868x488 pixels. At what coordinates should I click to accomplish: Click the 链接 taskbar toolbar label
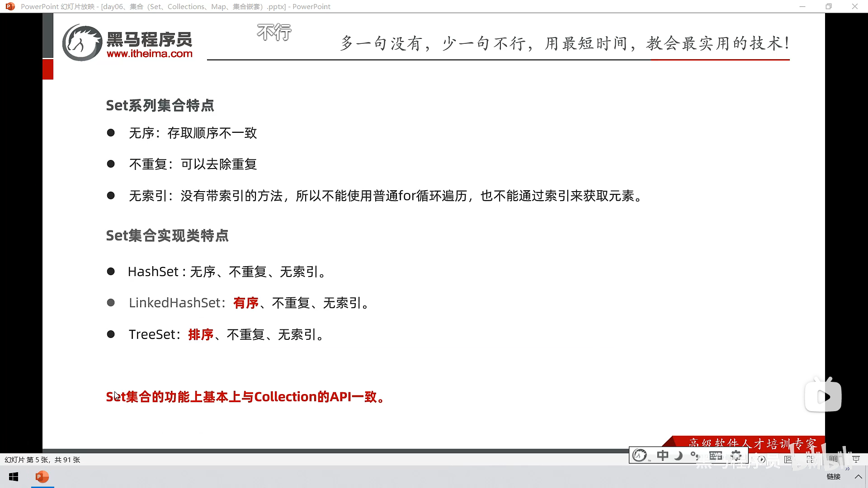pyautogui.click(x=833, y=477)
